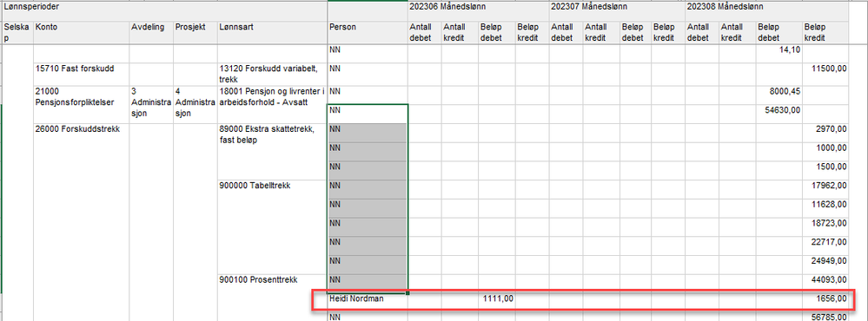The image size is (868, 321).
Task: Select the Person column header
Action: [x=367, y=32]
